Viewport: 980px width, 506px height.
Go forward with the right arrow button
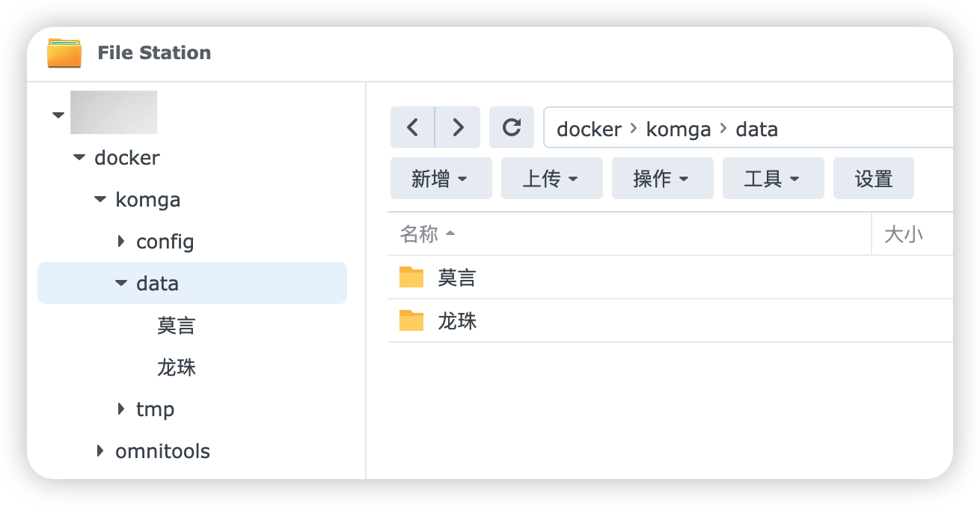coord(458,127)
